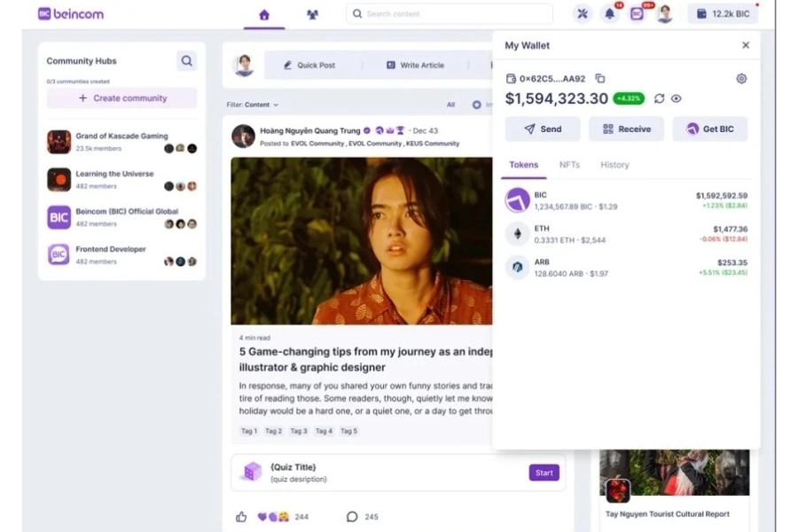Expand the Filter: Content dropdown
Screen dimensions: 798x532
pyautogui.click(x=253, y=105)
